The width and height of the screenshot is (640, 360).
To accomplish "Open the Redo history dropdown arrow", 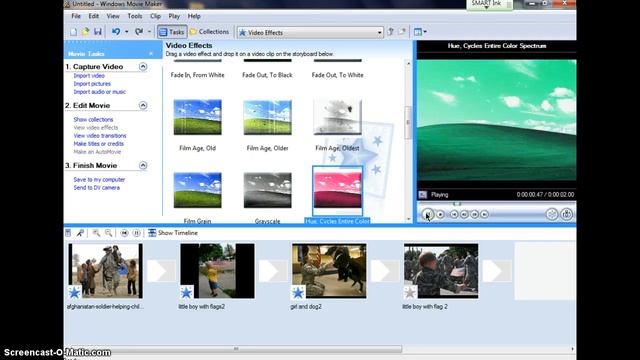I will click(149, 32).
